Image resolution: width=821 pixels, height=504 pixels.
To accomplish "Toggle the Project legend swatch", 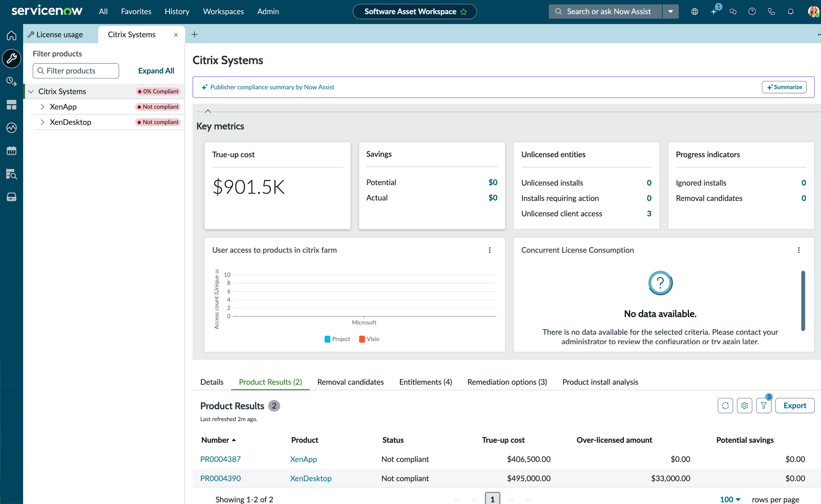I will coord(327,339).
